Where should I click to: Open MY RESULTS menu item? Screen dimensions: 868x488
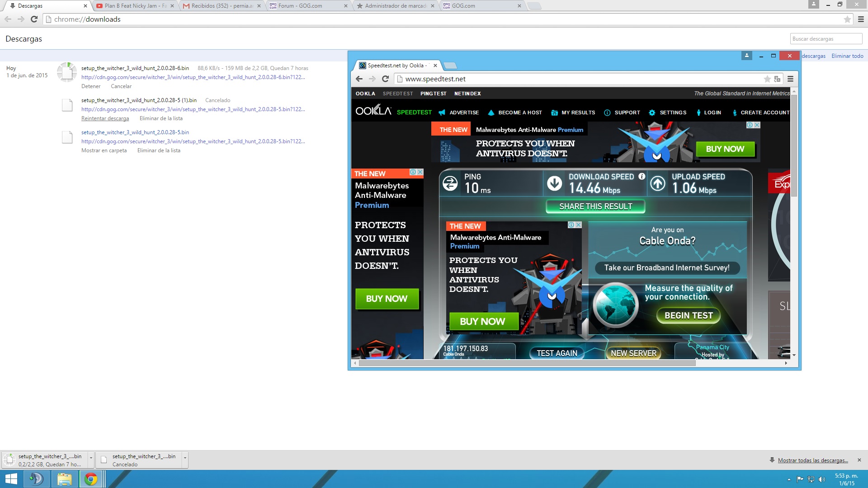(x=573, y=113)
